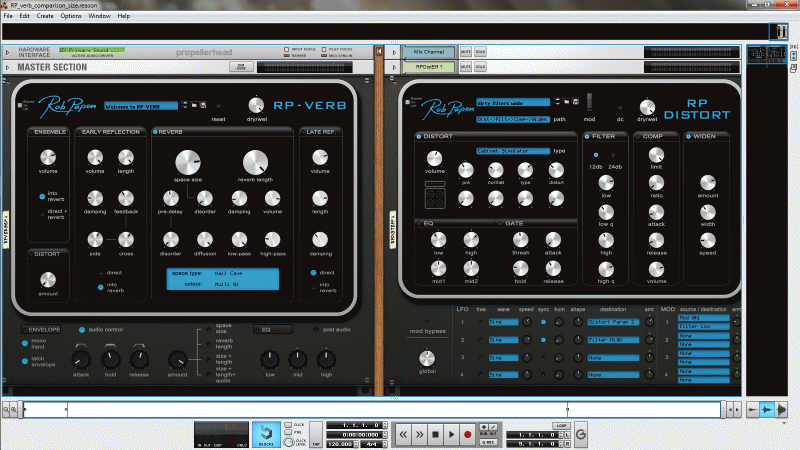Toggle the Widen section LED
The height and width of the screenshot is (450, 800).
688,136
